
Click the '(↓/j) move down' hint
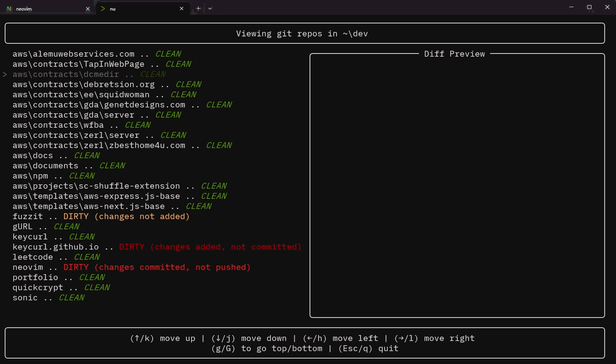249,338
